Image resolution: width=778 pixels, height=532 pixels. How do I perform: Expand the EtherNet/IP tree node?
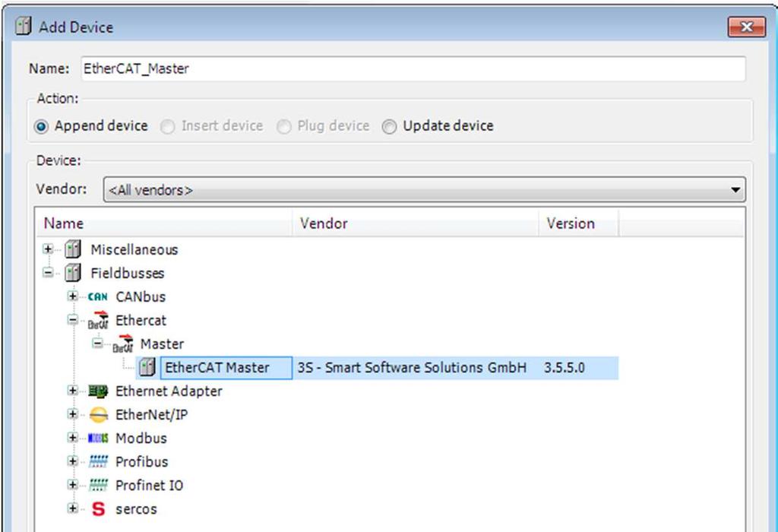pyautogui.click(x=72, y=414)
